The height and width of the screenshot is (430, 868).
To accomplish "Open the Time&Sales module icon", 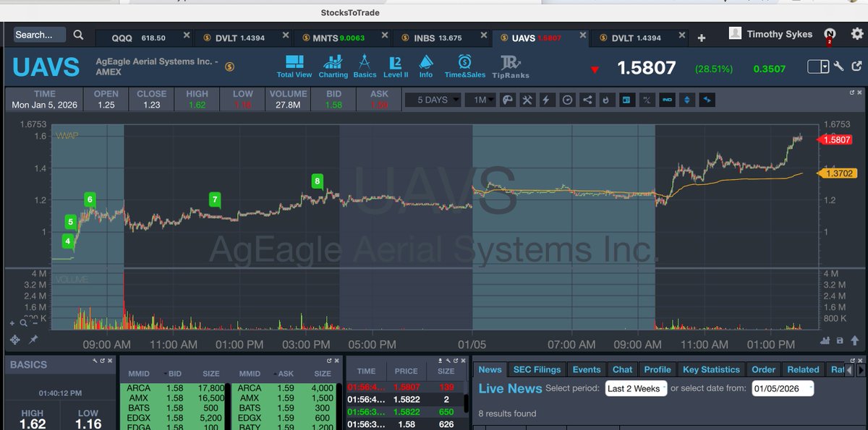I will click(x=464, y=66).
